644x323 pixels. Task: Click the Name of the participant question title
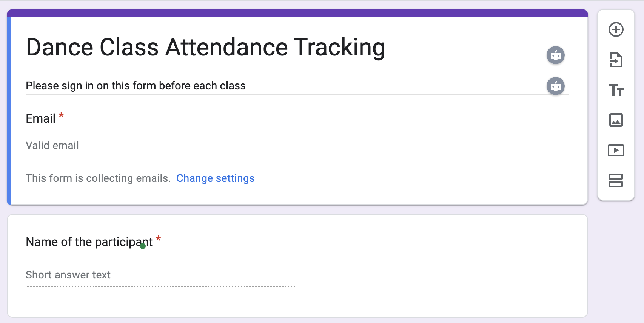pos(89,242)
